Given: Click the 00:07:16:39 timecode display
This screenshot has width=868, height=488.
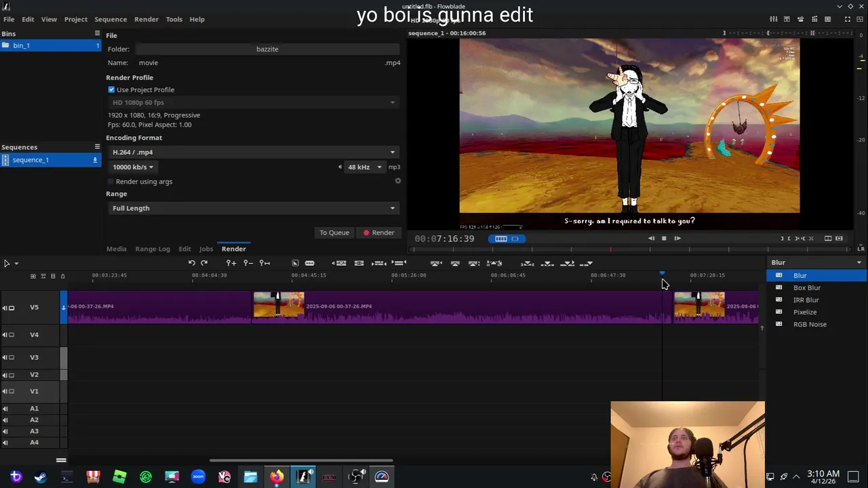Looking at the screenshot, I should [x=445, y=239].
